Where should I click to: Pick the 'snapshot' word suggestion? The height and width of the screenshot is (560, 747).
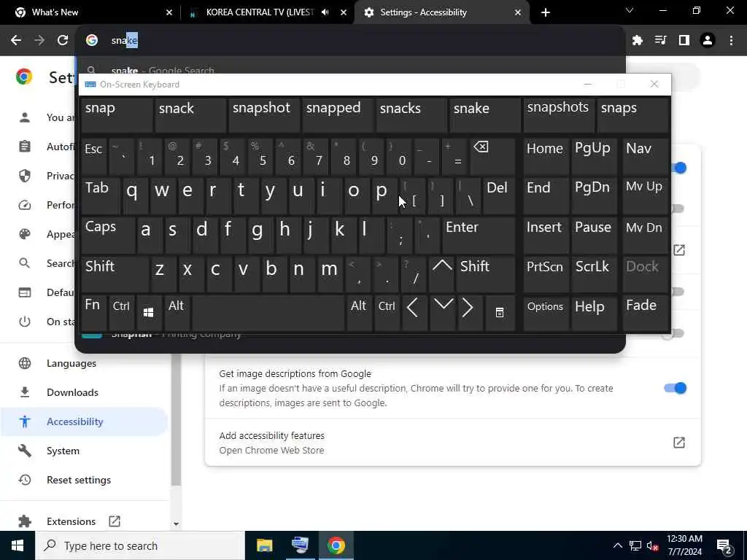264,114
